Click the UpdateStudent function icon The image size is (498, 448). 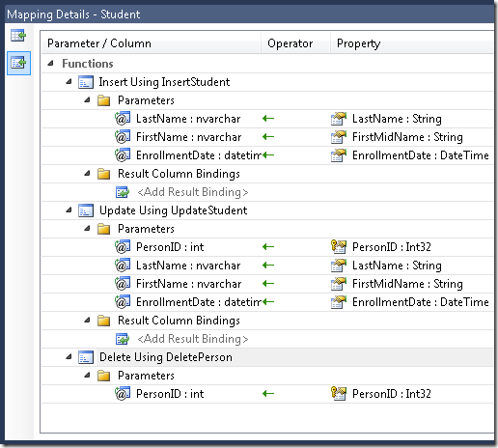(x=86, y=210)
